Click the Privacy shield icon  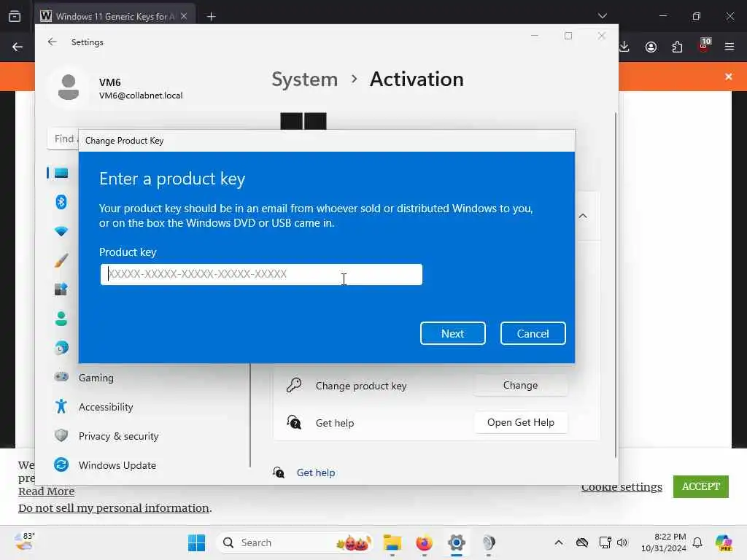pyautogui.click(x=61, y=435)
